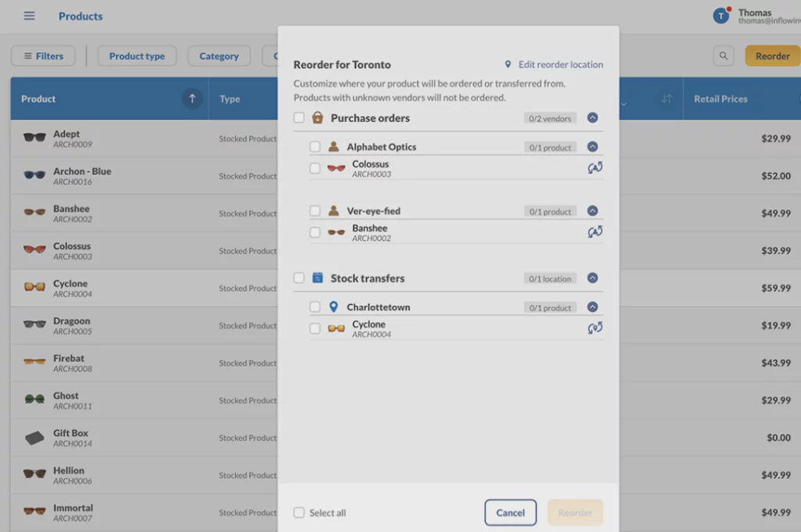Collapse the Stock transfers section
Viewport: 801px width, 532px height.
coord(592,279)
